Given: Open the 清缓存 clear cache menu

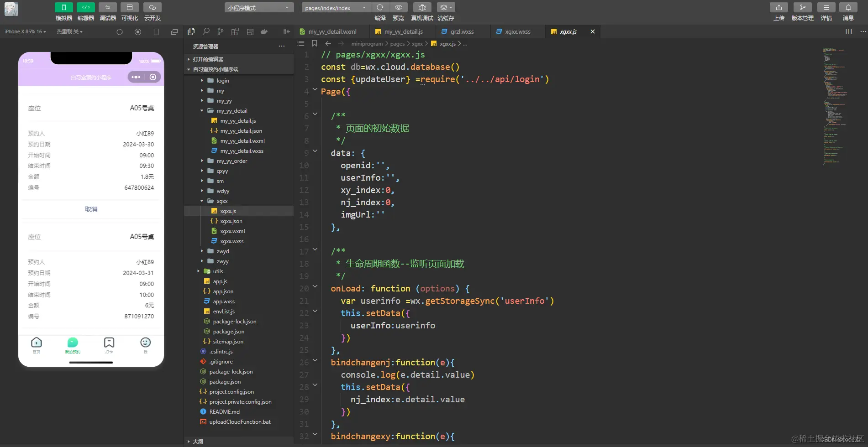Looking at the screenshot, I should coord(446,7).
